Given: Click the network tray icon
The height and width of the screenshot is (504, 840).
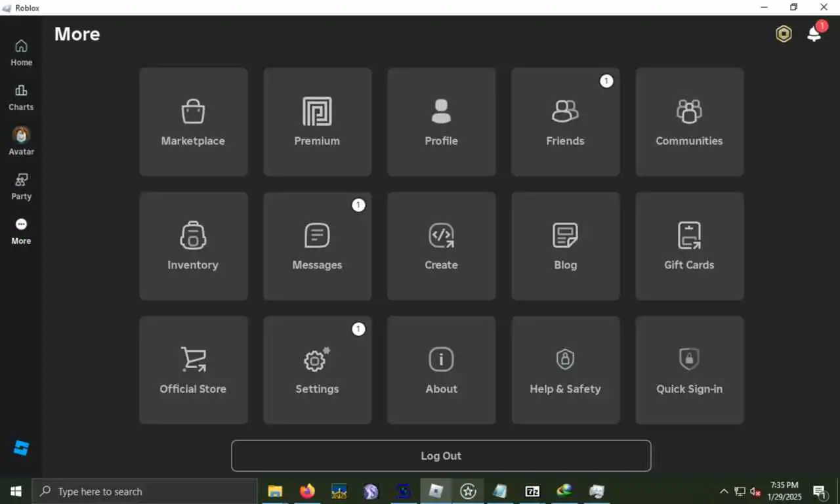Looking at the screenshot, I should 740,492.
